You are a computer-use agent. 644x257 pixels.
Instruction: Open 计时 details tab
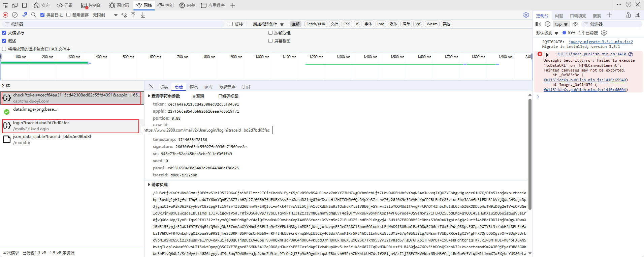tap(246, 87)
